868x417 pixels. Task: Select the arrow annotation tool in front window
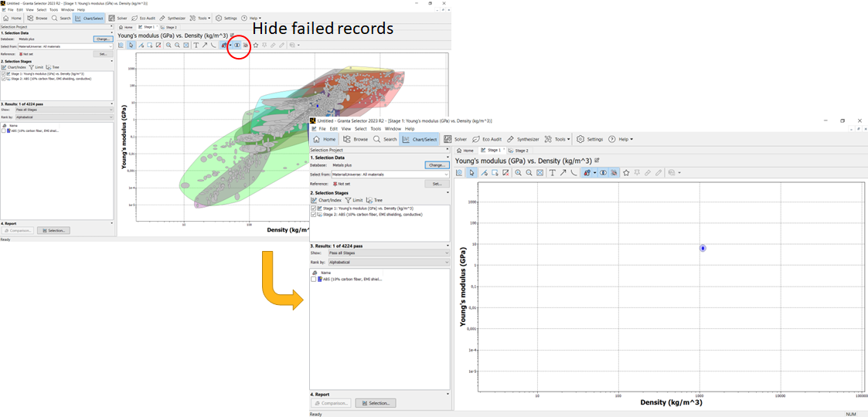tap(563, 172)
